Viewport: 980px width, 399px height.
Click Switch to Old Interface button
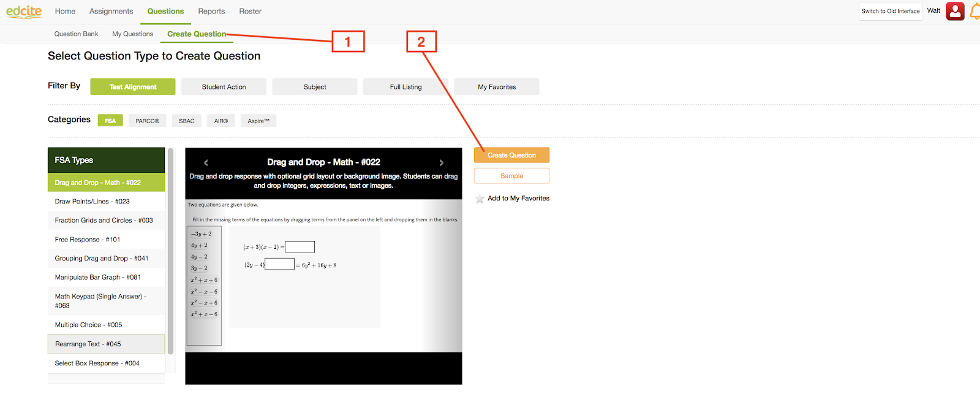[890, 11]
